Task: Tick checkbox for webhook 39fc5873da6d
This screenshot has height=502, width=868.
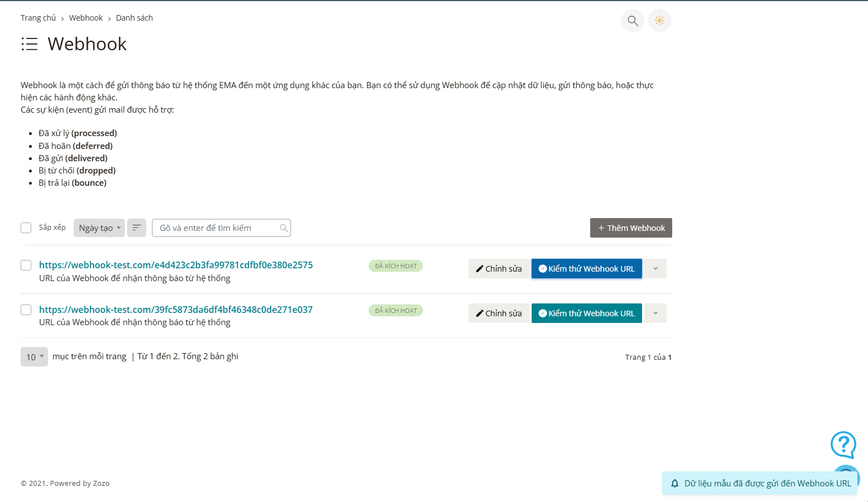Action: pos(26,310)
